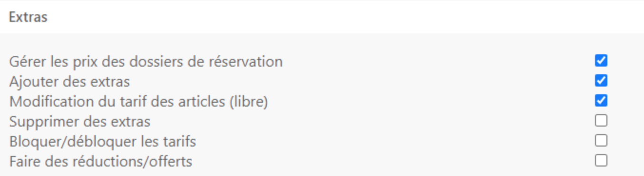The height and width of the screenshot is (176, 644).
Task: Toggle the topmost checked box in Extras
Action: click(601, 60)
